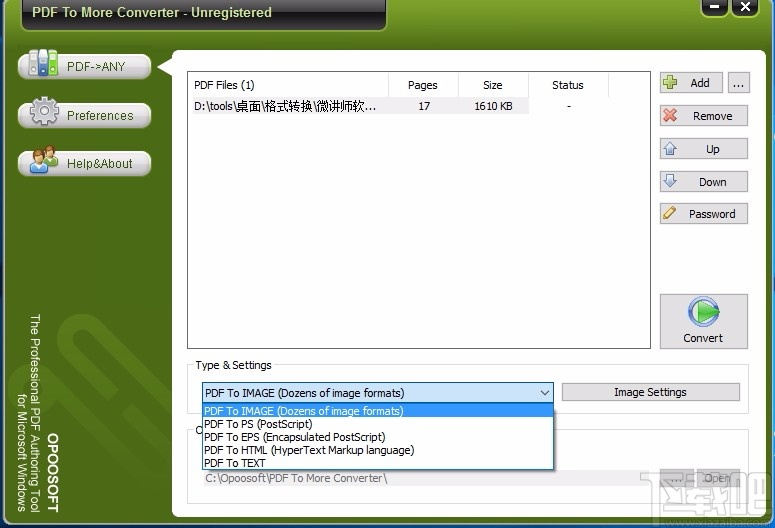Click the Up button label
775x528 pixels.
click(712, 149)
